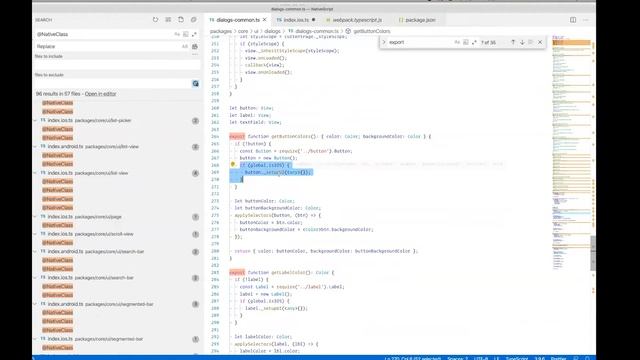Toggle regex in find widget
Screen dimensions: 640x360
click(x=474, y=42)
